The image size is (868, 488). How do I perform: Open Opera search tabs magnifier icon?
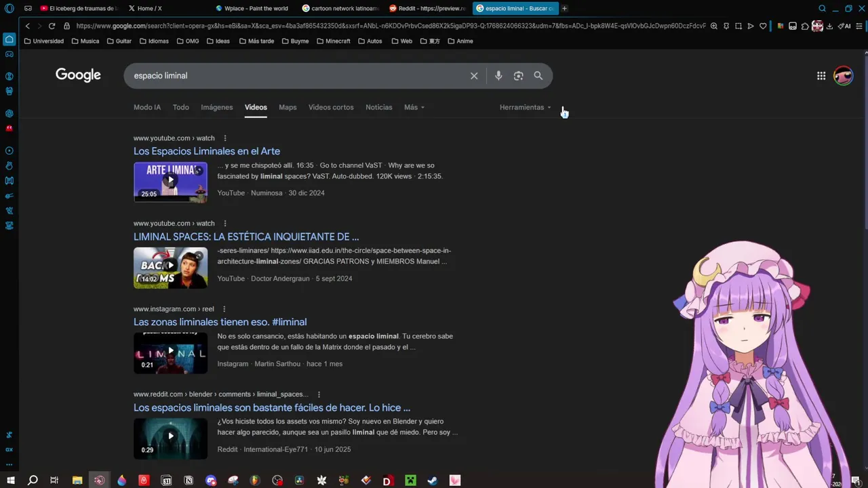point(822,8)
